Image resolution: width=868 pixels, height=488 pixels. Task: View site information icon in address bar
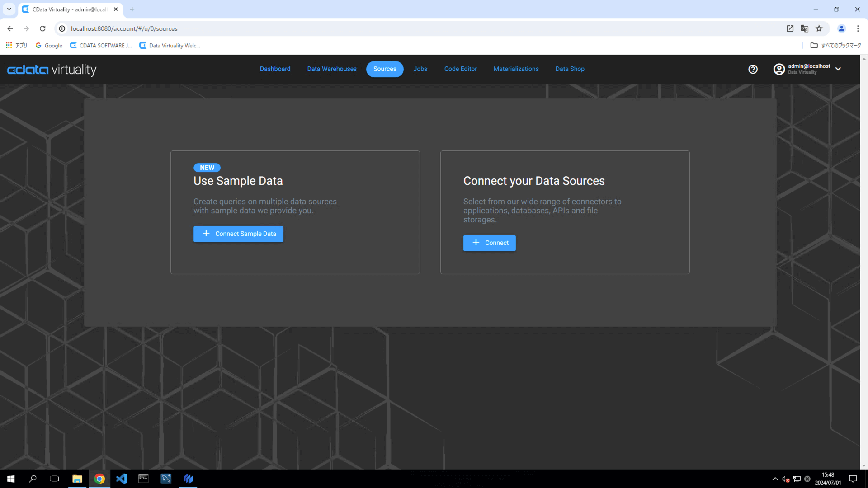tap(62, 28)
